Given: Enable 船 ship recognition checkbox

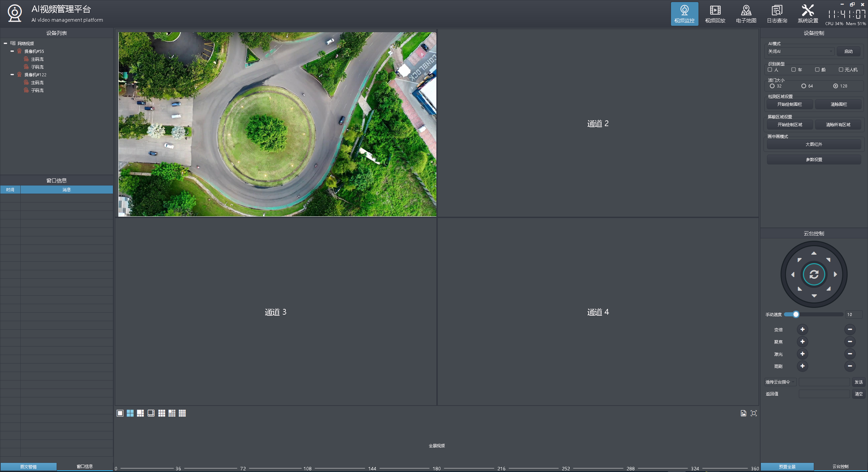Looking at the screenshot, I should (x=817, y=70).
